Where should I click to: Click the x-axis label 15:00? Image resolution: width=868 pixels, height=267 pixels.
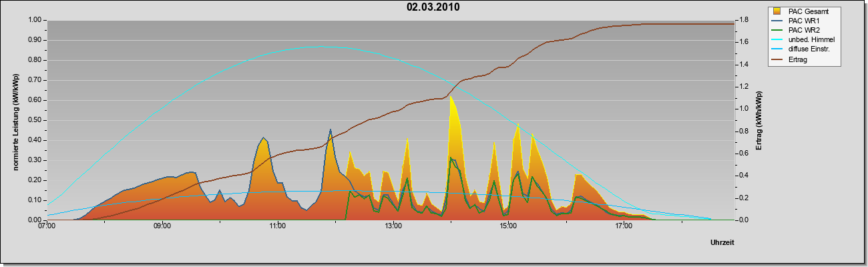508,226
